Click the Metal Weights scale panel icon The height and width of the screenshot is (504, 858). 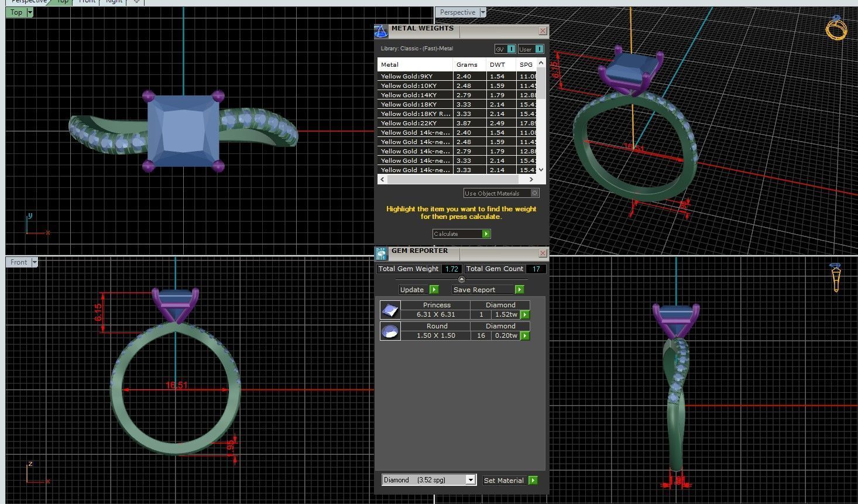coord(380,31)
